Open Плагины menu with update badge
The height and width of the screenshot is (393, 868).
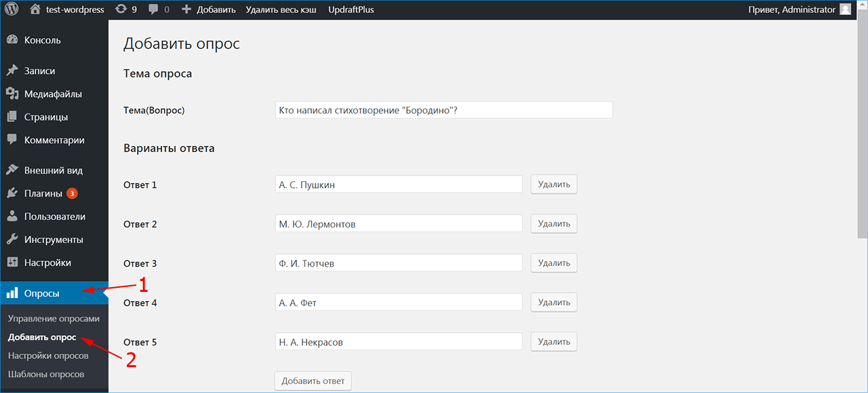(43, 193)
